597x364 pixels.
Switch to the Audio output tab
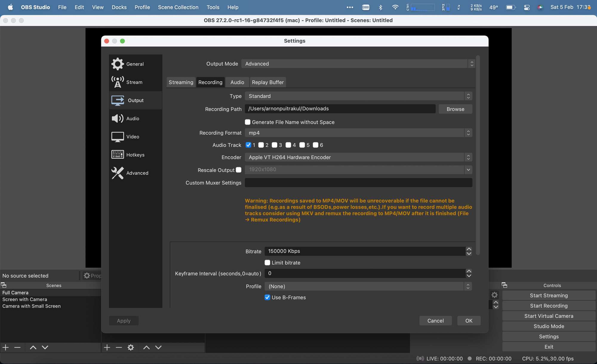237,82
